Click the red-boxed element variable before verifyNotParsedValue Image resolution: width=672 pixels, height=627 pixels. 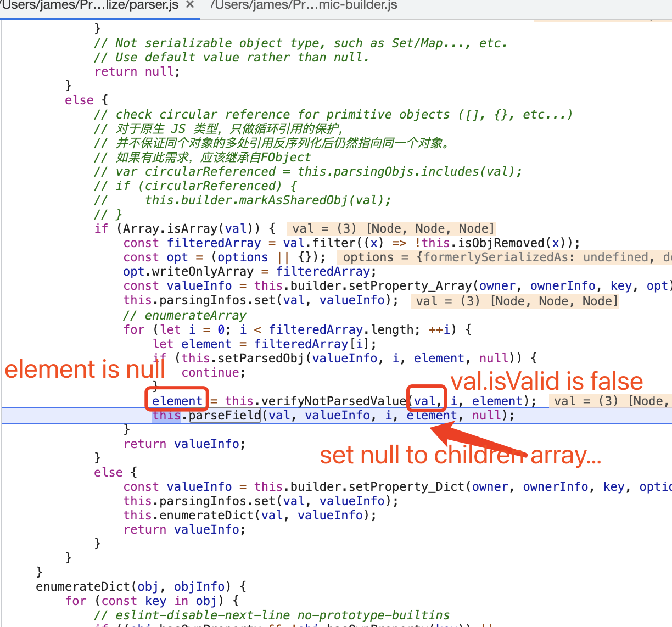point(177,401)
